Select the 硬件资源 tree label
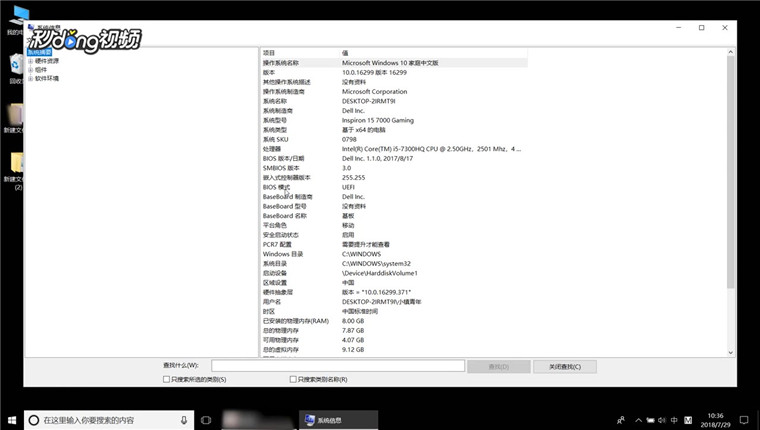 point(47,61)
